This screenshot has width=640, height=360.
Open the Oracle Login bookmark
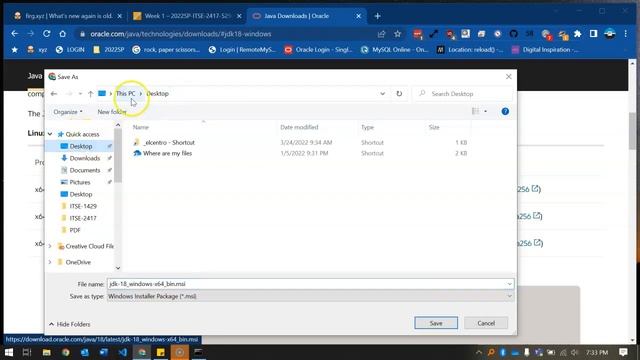click(319, 50)
